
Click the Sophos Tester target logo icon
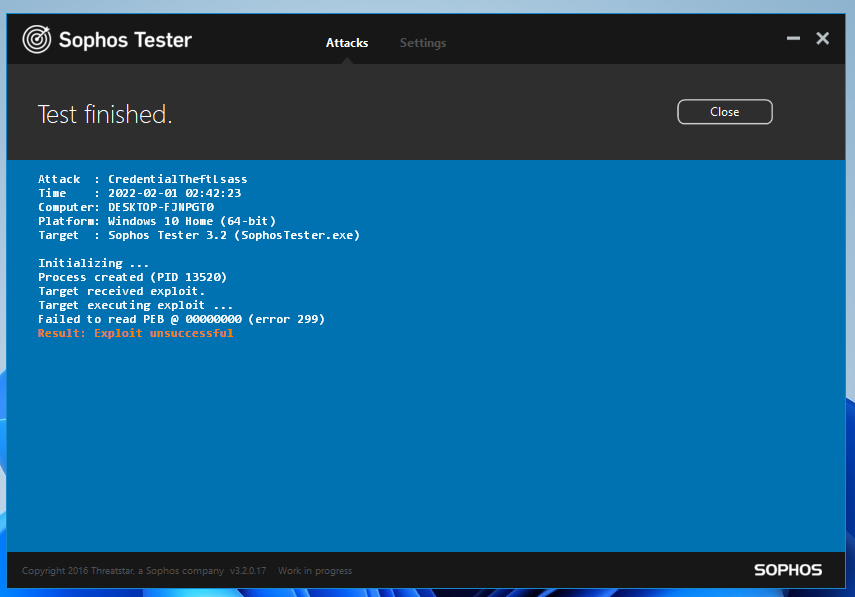click(37, 39)
